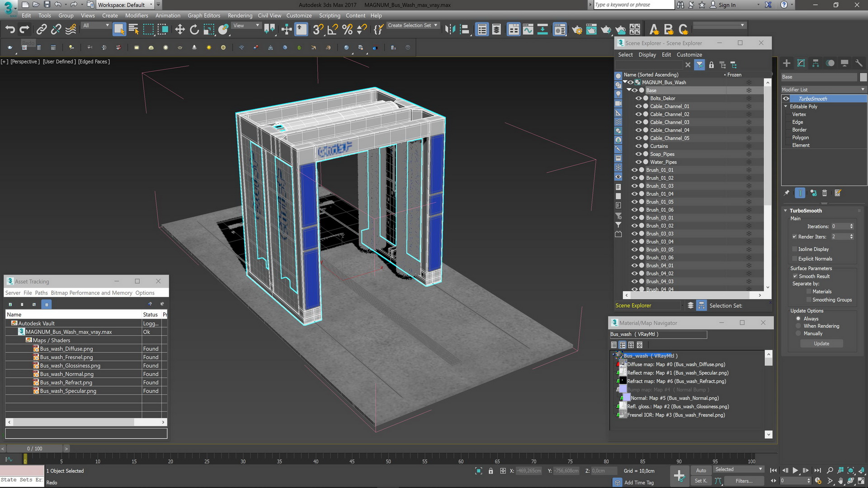
Task: Toggle the Render Iters checkbox
Action: [x=794, y=236]
